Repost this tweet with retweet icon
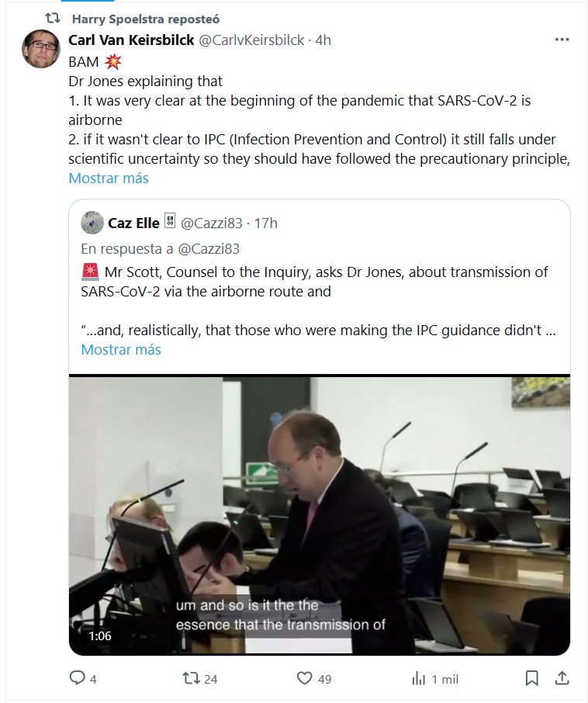 190,678
